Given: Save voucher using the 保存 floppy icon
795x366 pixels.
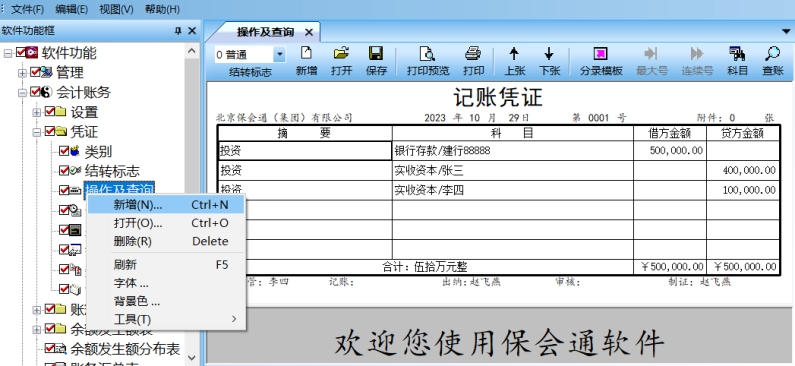Looking at the screenshot, I should (376, 53).
